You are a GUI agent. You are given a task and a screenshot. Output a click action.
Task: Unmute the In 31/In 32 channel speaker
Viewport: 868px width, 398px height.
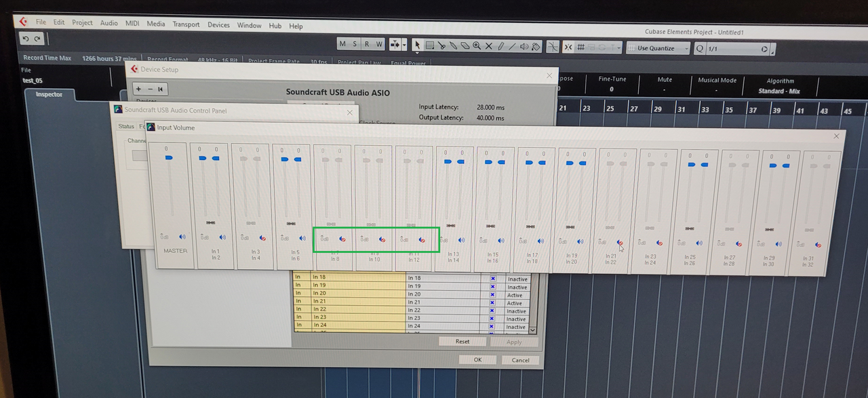pos(818,245)
